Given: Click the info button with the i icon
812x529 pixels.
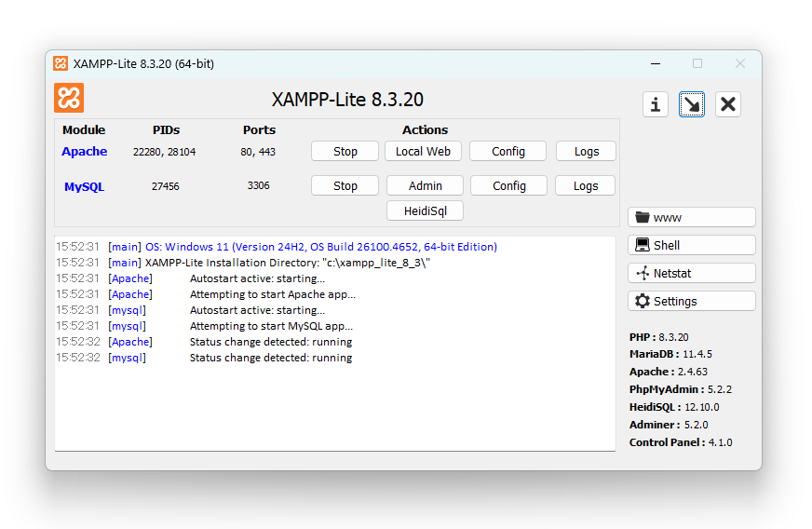Looking at the screenshot, I should point(655,104).
